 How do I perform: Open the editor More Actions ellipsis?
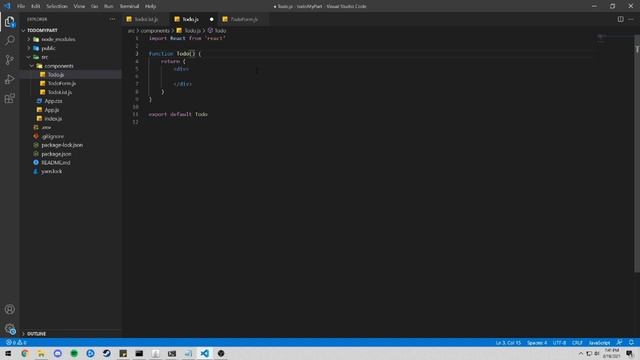click(631, 19)
